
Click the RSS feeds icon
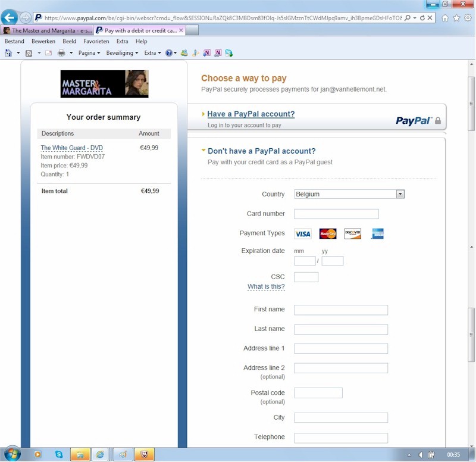point(29,53)
